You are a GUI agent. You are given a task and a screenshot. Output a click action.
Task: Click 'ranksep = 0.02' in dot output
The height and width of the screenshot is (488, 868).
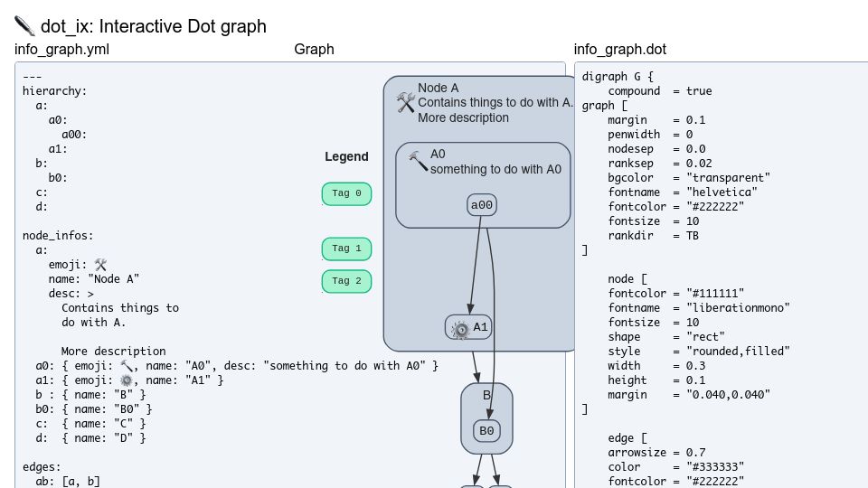point(660,164)
